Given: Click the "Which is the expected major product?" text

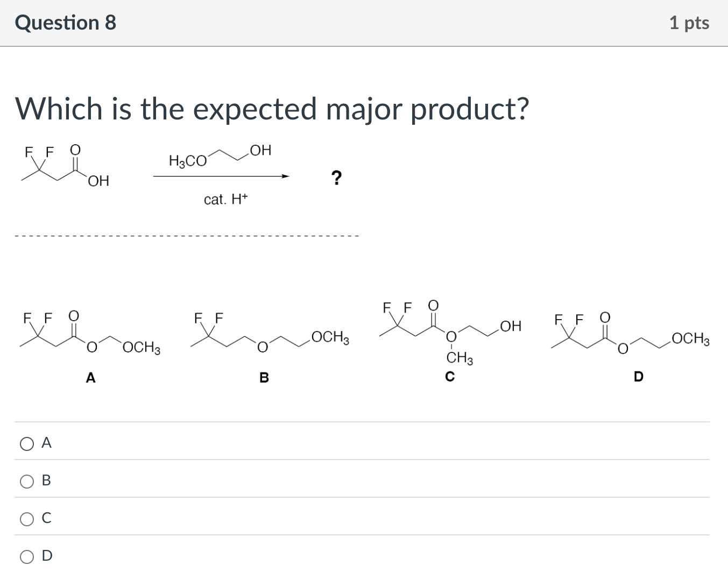Looking at the screenshot, I should coord(272,109).
